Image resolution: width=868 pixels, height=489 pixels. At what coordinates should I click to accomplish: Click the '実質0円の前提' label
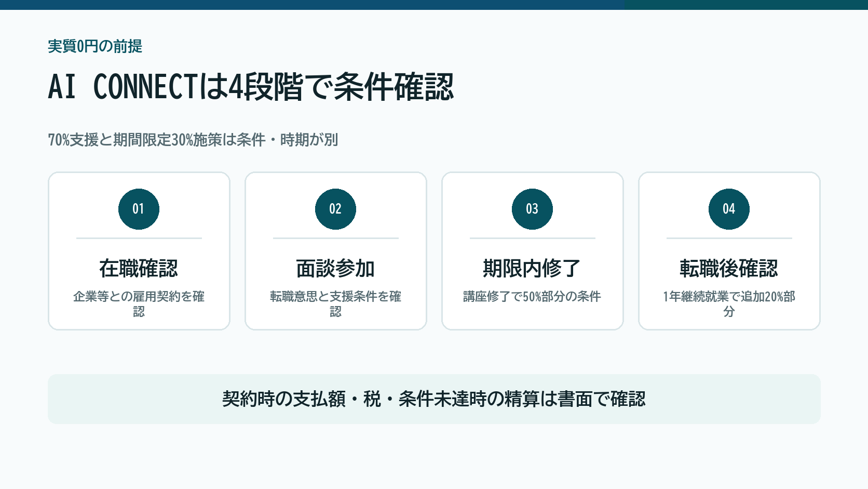click(x=95, y=46)
